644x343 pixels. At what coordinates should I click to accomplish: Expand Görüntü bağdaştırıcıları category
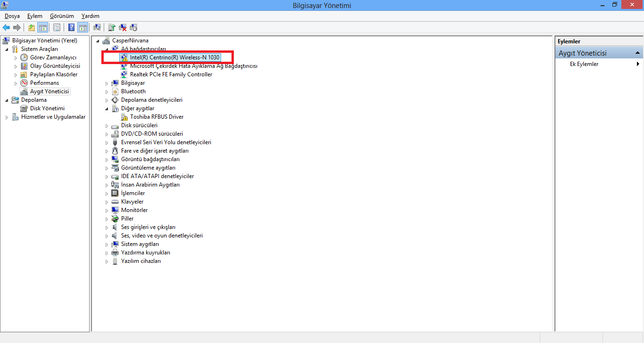(x=107, y=159)
